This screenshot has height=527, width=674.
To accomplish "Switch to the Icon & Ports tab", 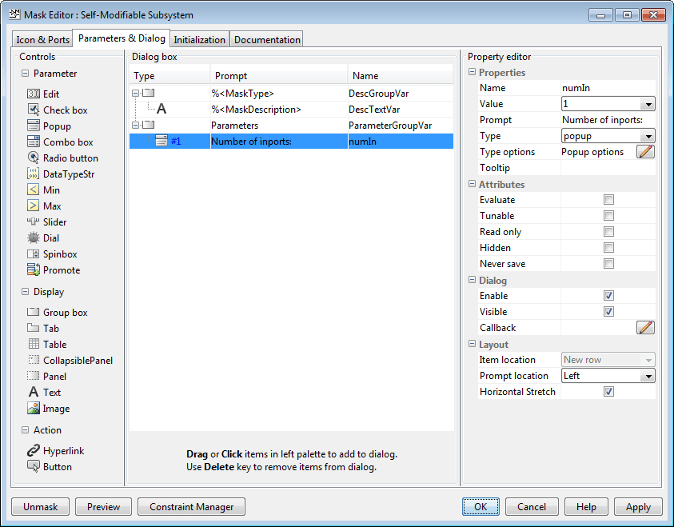I will click(43, 39).
